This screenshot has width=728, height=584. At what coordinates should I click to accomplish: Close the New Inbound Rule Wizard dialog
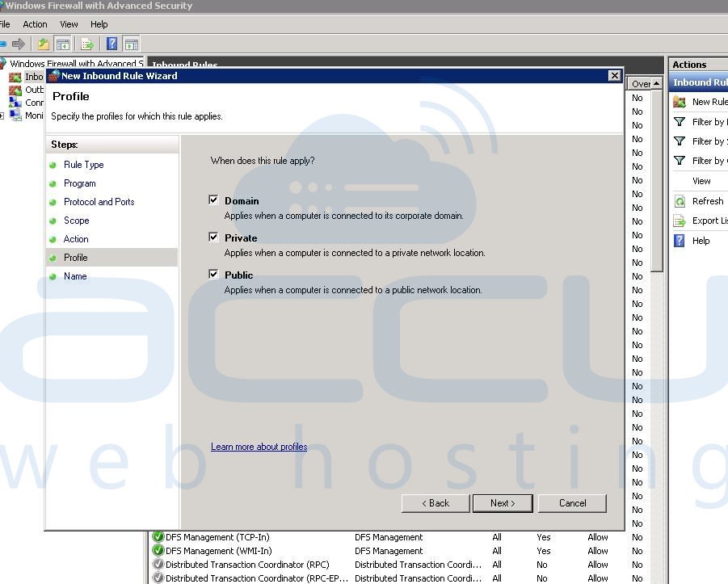coord(614,76)
